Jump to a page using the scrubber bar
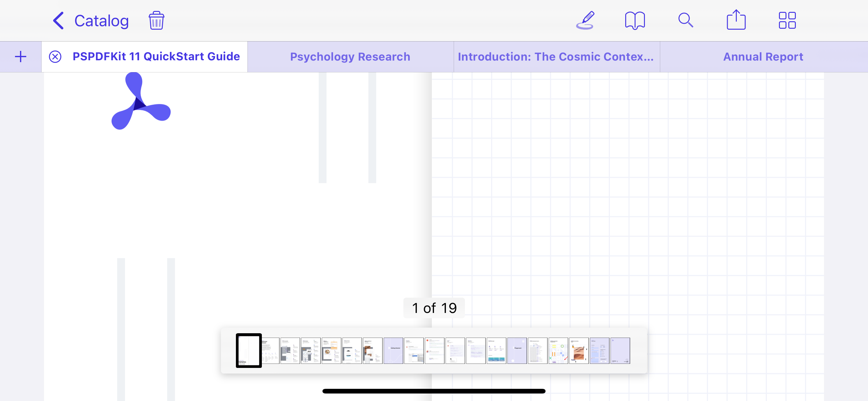Image resolution: width=868 pixels, height=401 pixels. [x=434, y=351]
